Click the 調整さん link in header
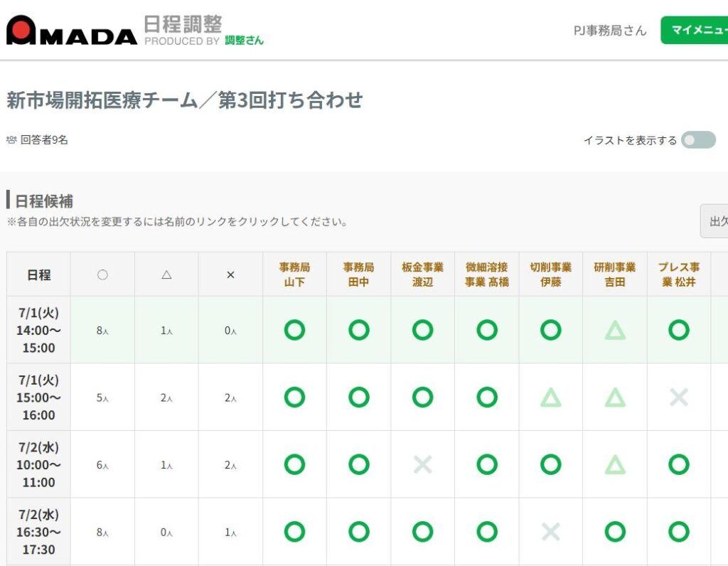Image resolution: width=728 pixels, height=566 pixels. [244, 41]
